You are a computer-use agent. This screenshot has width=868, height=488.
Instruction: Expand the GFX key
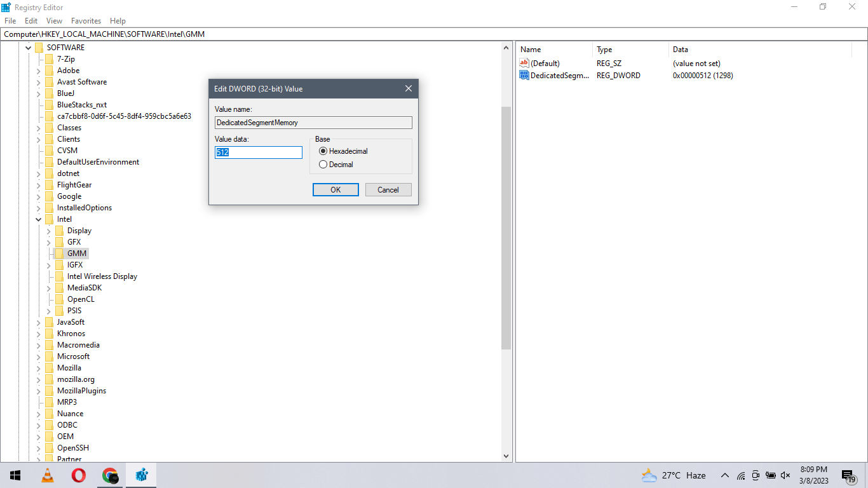point(48,242)
